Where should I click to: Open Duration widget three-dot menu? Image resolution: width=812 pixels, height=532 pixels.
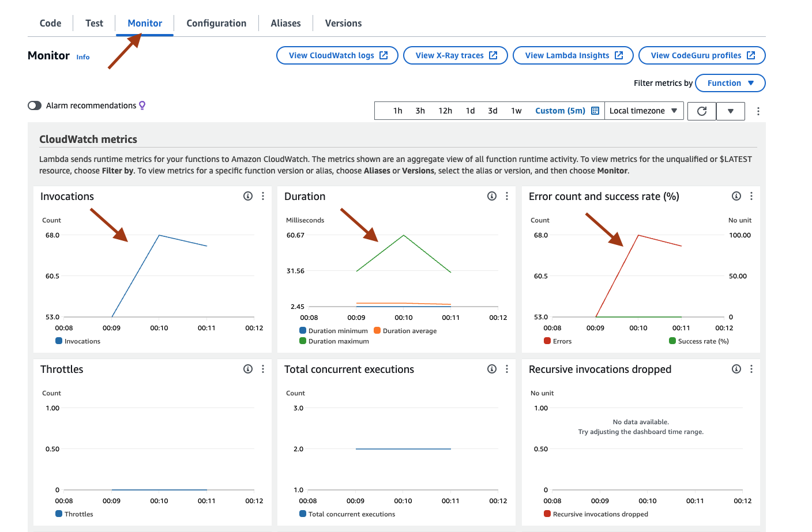[507, 196]
